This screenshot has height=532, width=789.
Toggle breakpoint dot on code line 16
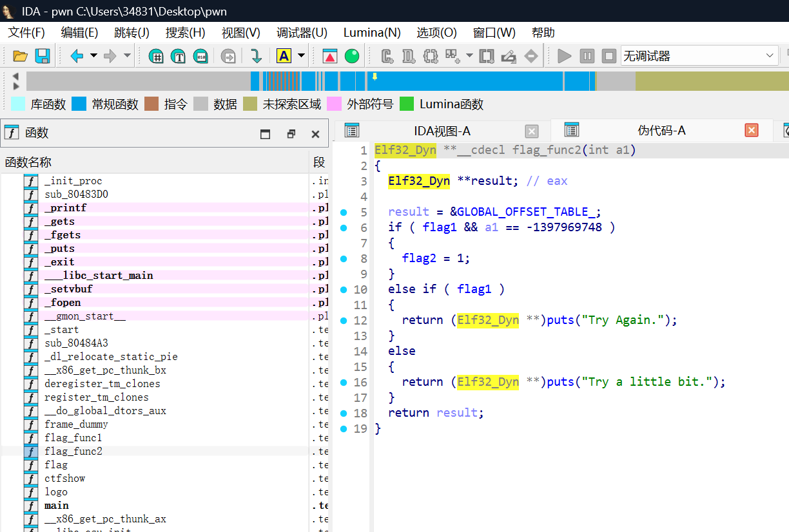coord(343,382)
